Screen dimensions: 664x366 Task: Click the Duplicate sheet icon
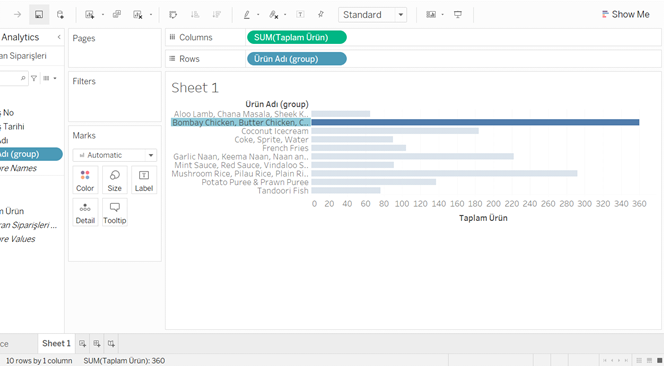pos(116,14)
